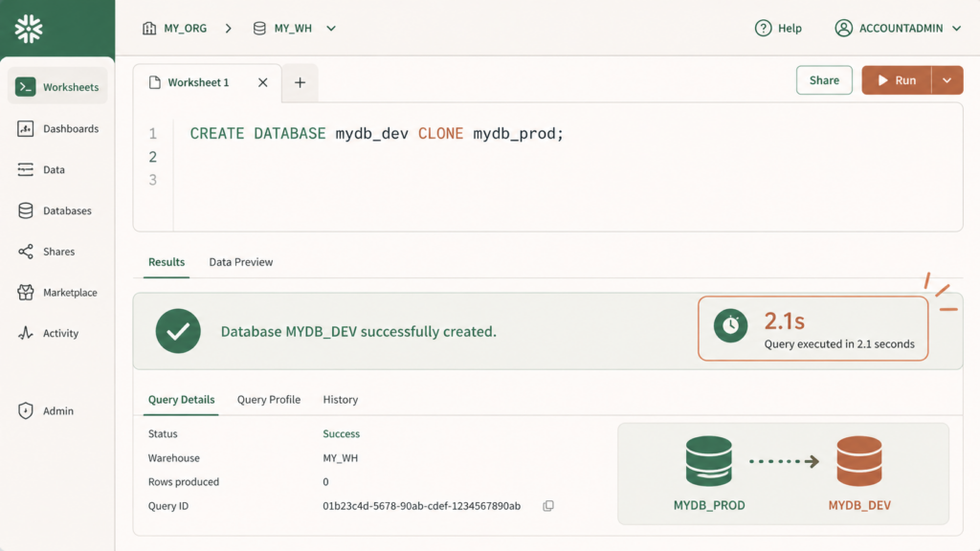
Task: Click the 'MYDB_PROD' label in diagram
Action: [x=709, y=505]
